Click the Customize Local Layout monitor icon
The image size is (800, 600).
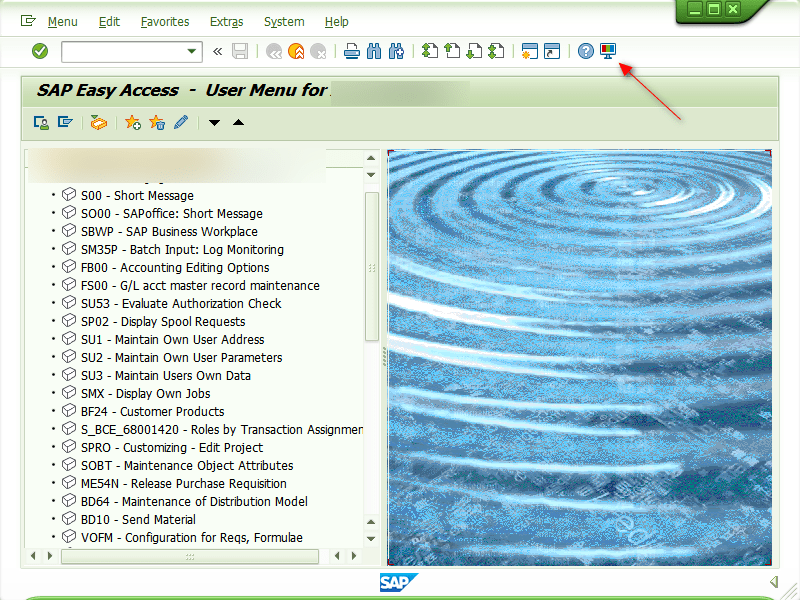click(608, 51)
